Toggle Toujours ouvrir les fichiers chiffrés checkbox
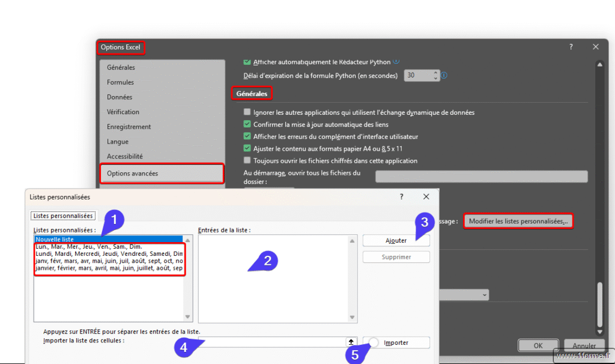The image size is (615, 364). [247, 160]
